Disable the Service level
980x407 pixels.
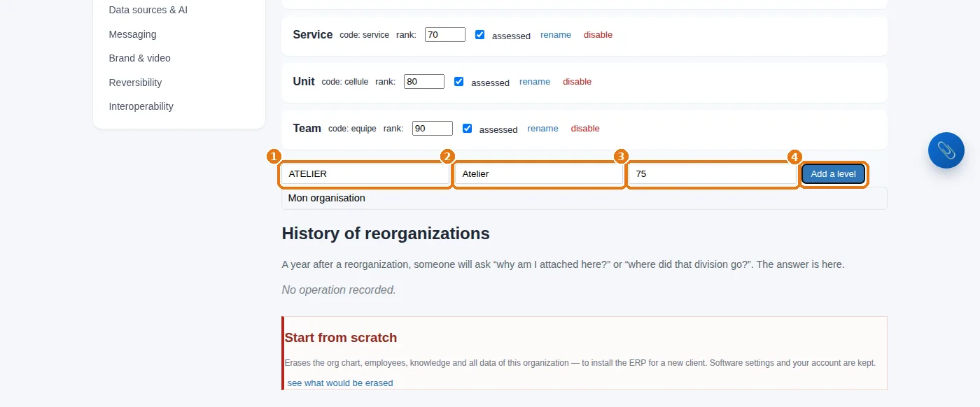click(598, 35)
